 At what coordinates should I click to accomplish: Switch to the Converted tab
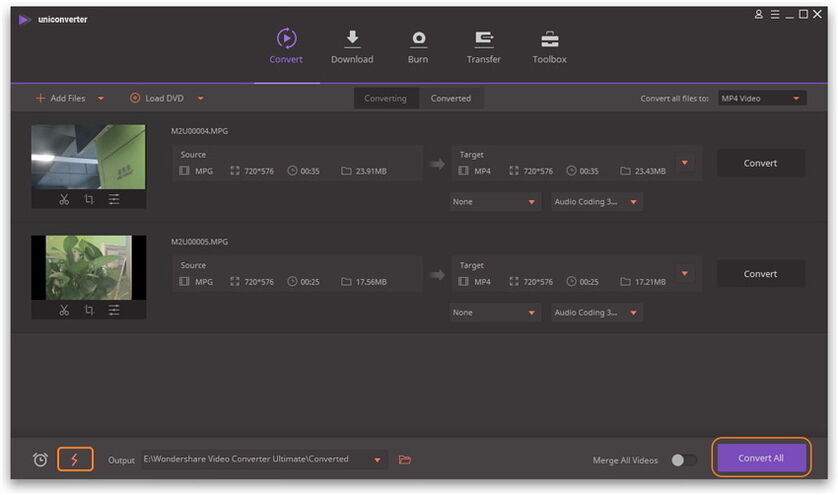(451, 98)
